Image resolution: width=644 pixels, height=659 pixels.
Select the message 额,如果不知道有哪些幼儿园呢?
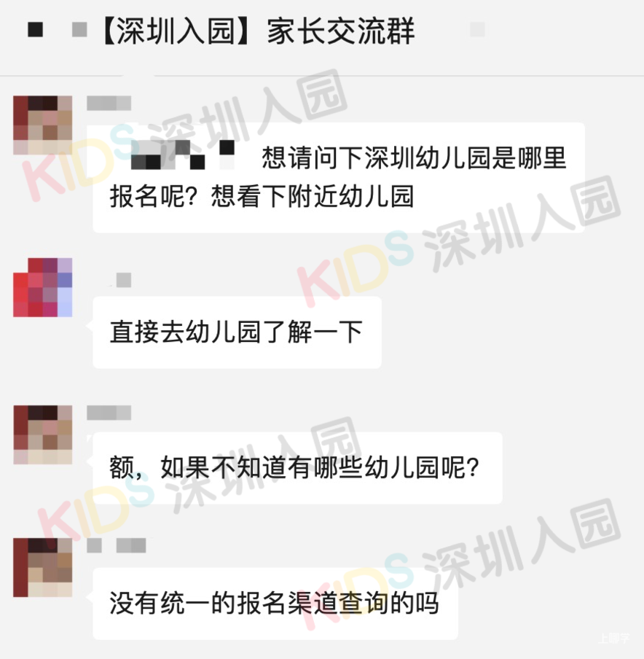tap(297, 468)
